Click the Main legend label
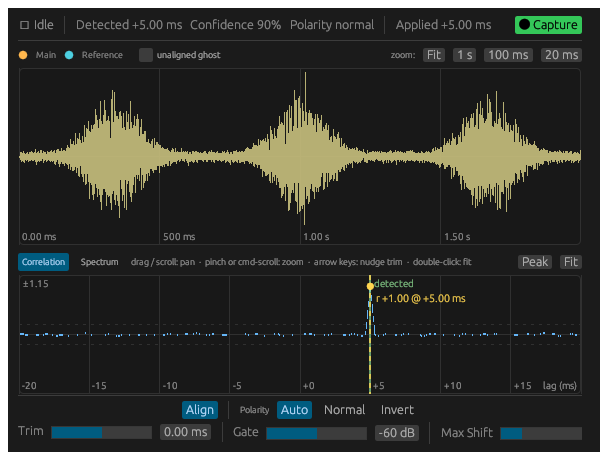 coord(46,55)
